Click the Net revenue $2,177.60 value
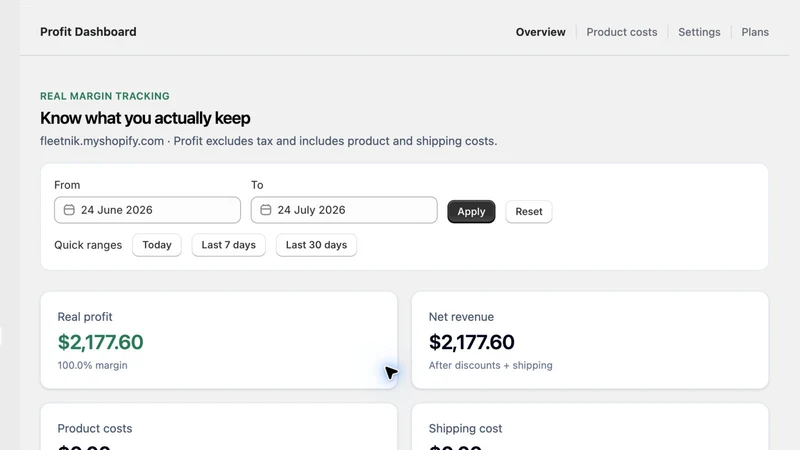The image size is (800, 450). click(471, 342)
